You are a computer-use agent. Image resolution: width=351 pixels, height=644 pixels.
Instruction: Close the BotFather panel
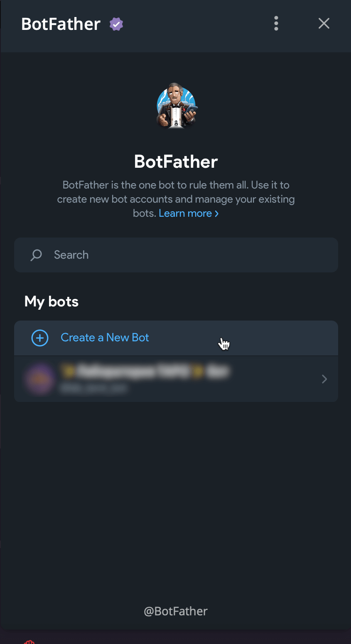pos(324,24)
